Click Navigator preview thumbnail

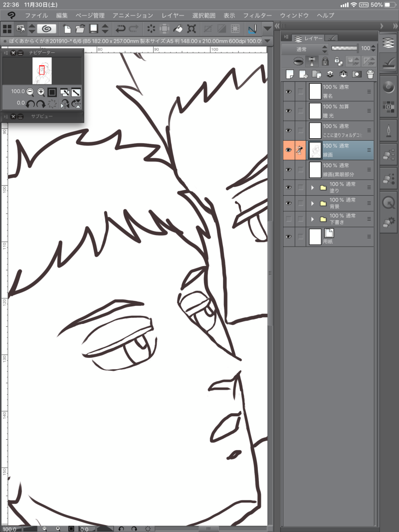tap(42, 70)
